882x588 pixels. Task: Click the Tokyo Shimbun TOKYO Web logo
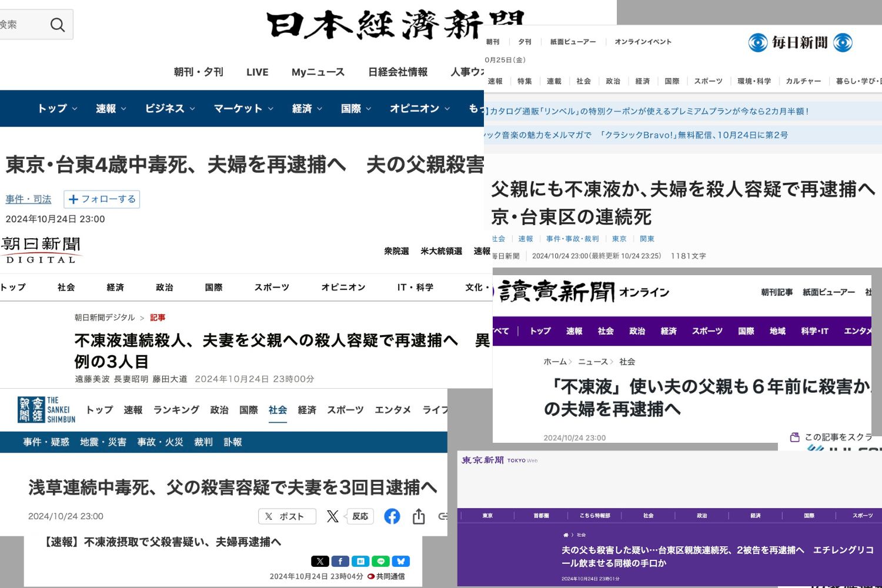point(499,460)
